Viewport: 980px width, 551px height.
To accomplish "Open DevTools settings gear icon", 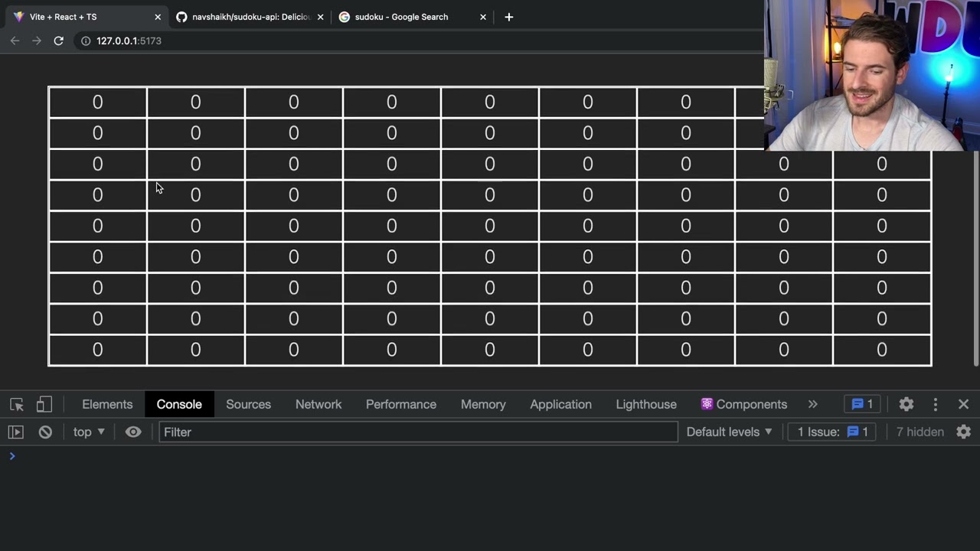I will click(906, 404).
